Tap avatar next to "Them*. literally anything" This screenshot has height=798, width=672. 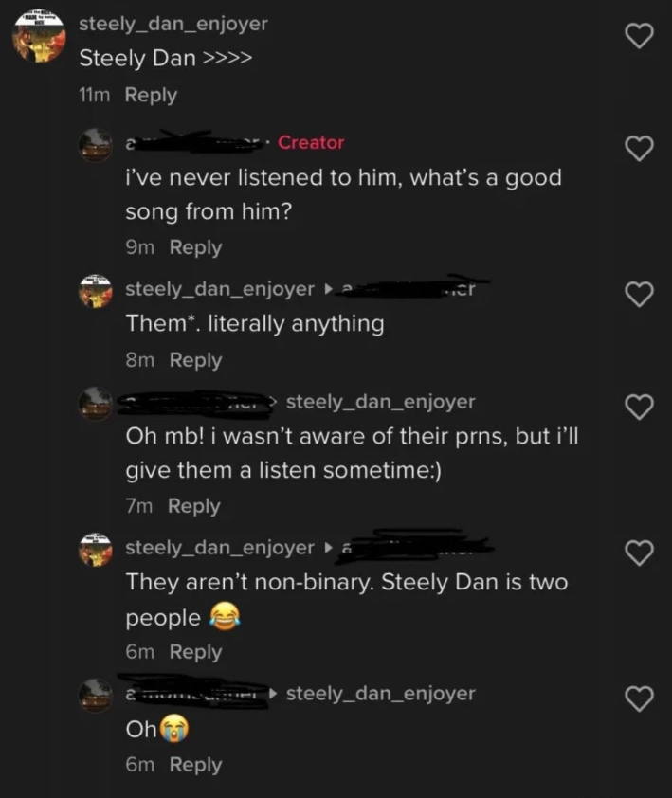tap(95, 289)
